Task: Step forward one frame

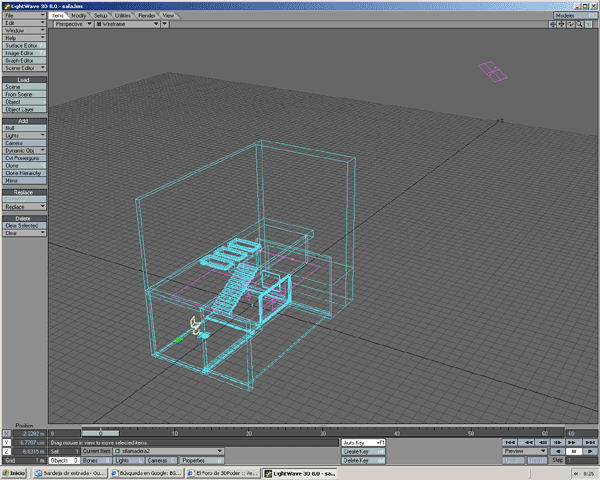Action: pos(558,442)
